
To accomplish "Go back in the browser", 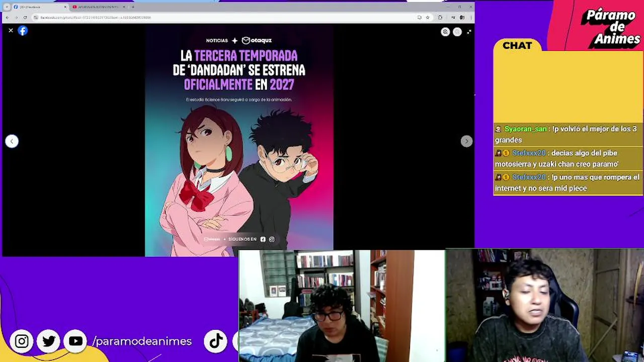I will (7, 17).
